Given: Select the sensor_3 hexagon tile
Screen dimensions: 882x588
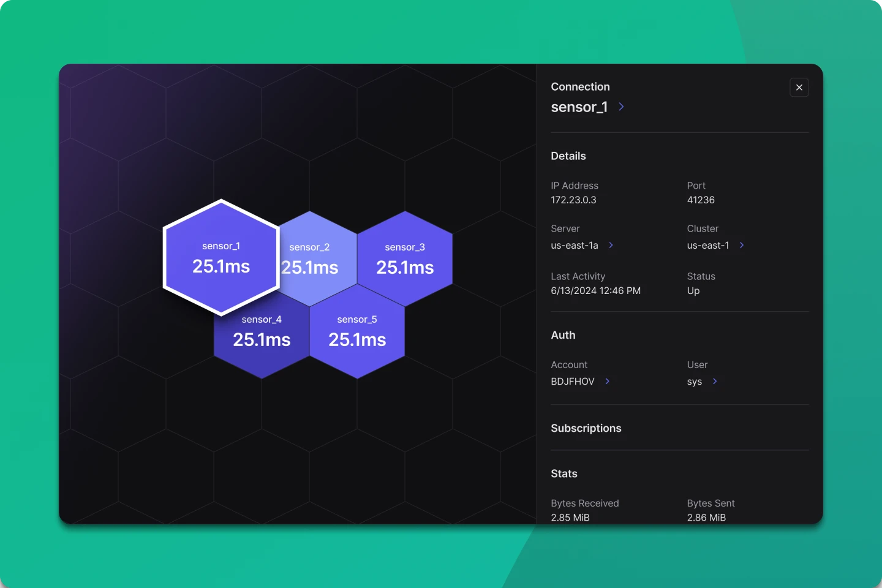Looking at the screenshot, I should point(405,258).
